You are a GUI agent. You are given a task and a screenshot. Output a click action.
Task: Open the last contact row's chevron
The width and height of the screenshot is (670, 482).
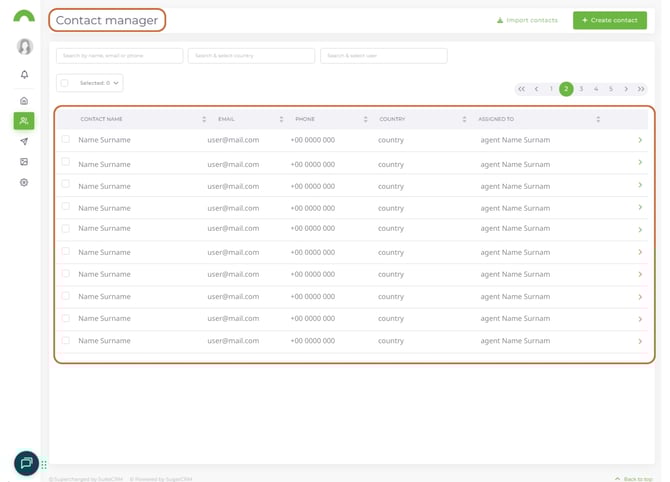(x=640, y=341)
